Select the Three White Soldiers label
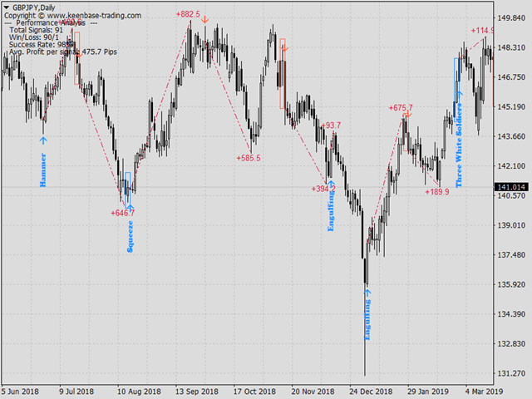The width and height of the screenshot is (532, 399). click(459, 145)
